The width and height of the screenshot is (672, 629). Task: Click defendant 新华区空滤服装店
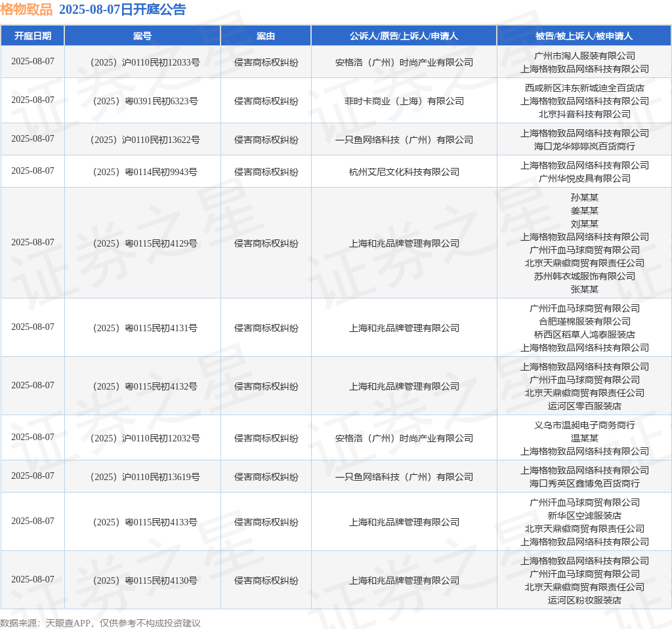click(x=585, y=516)
